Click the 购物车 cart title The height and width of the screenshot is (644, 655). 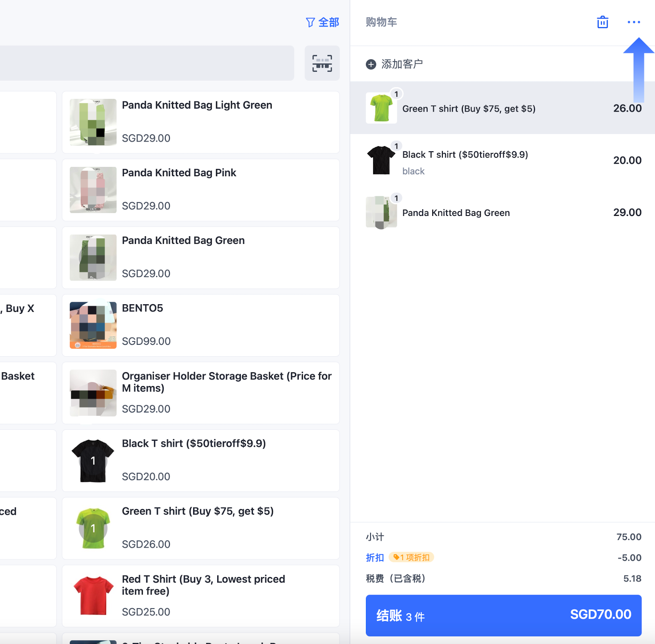[382, 22]
